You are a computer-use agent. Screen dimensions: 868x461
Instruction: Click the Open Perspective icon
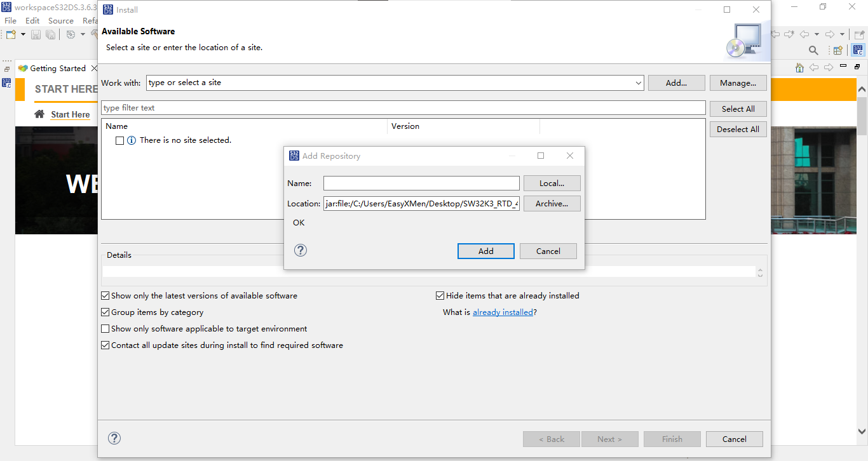coord(837,50)
